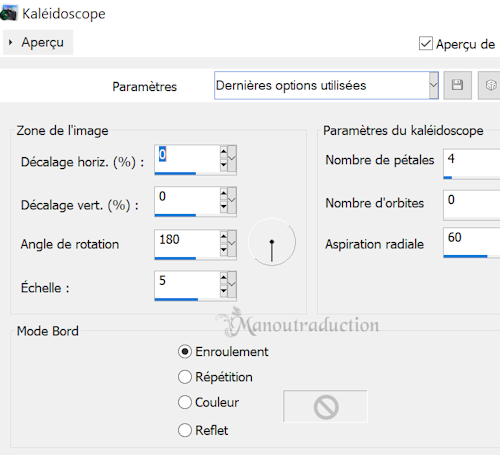Click the Aspiration radiale value field

tap(472, 241)
